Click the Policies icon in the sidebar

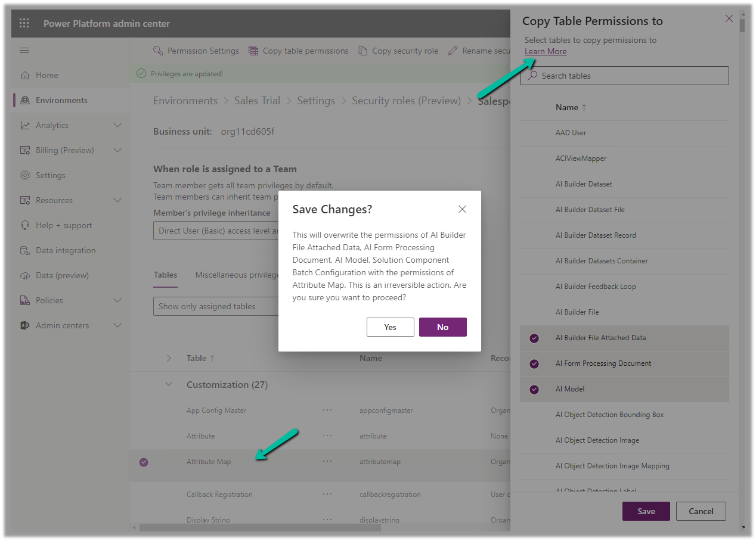25,300
